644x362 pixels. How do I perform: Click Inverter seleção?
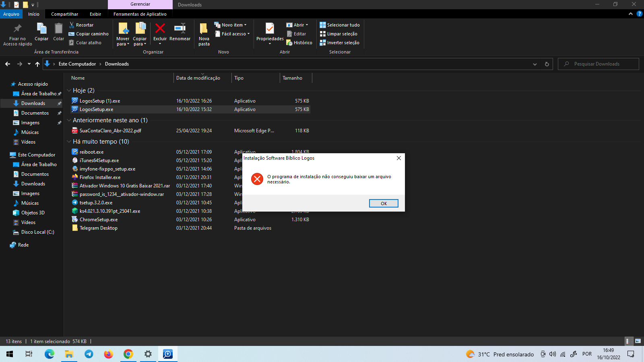coord(339,43)
